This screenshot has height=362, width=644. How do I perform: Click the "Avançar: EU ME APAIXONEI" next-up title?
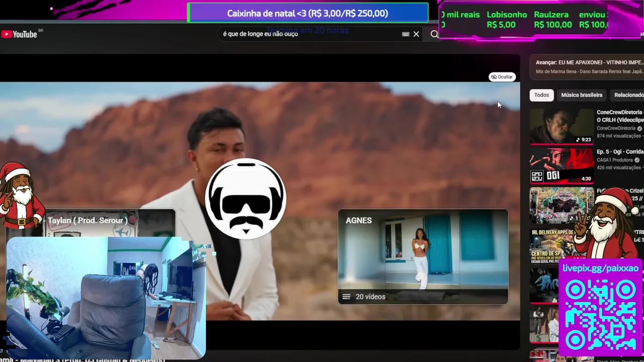pos(589,62)
